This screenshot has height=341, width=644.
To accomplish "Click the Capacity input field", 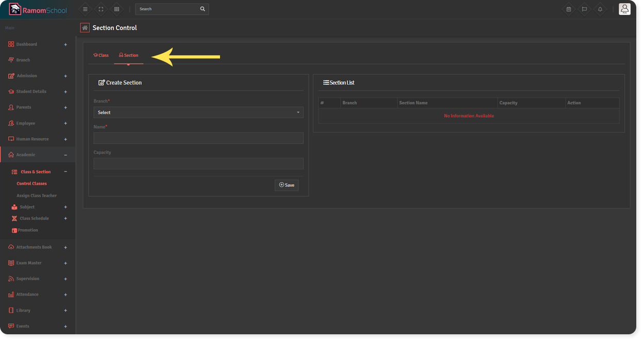I will [198, 164].
